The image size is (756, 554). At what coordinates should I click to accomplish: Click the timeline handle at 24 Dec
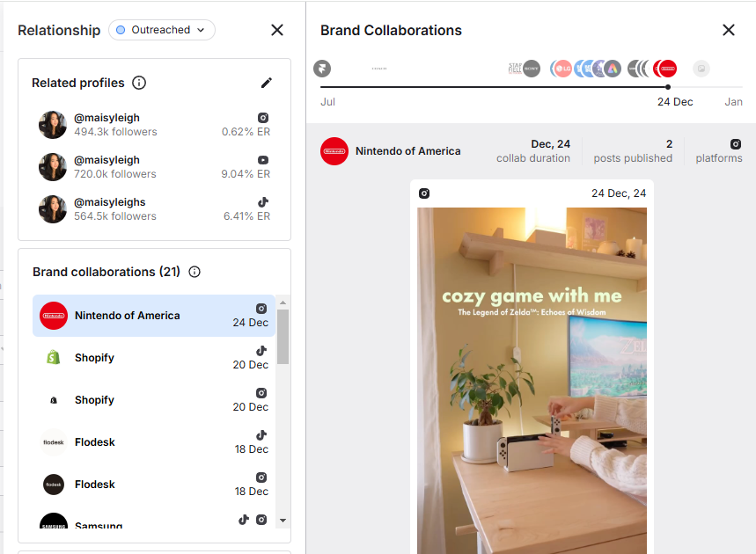coord(668,87)
